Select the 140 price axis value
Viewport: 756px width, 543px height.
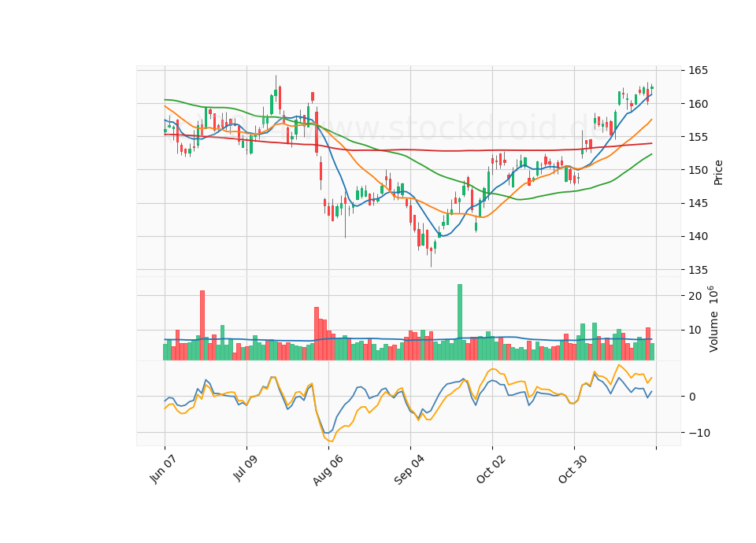(x=698, y=236)
